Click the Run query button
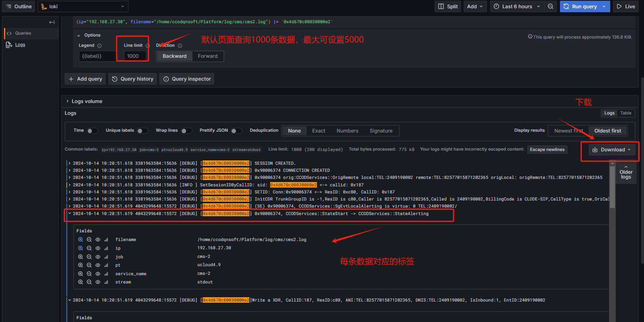 coord(580,6)
